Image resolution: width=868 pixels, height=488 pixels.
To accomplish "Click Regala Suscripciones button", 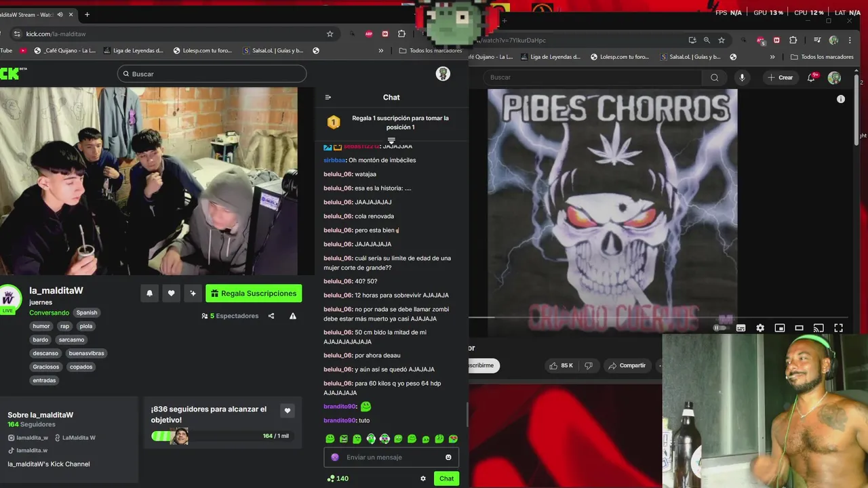I will [x=254, y=293].
